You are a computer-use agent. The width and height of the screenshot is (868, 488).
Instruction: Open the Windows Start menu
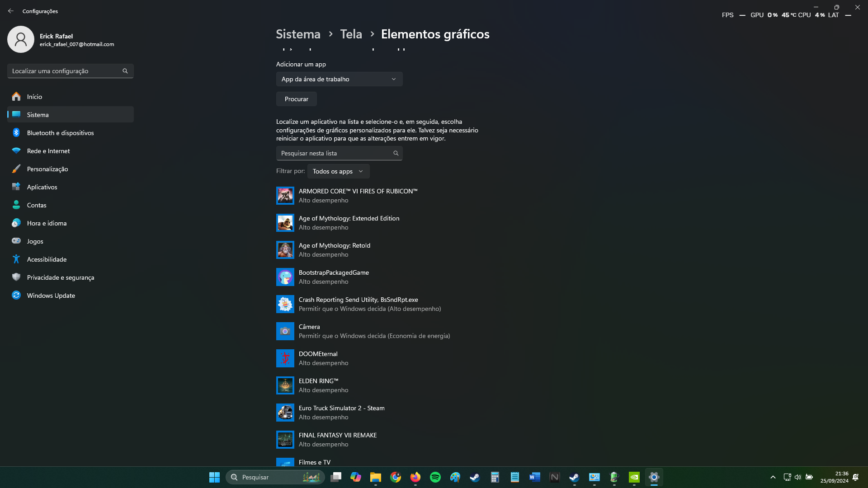pos(214,477)
